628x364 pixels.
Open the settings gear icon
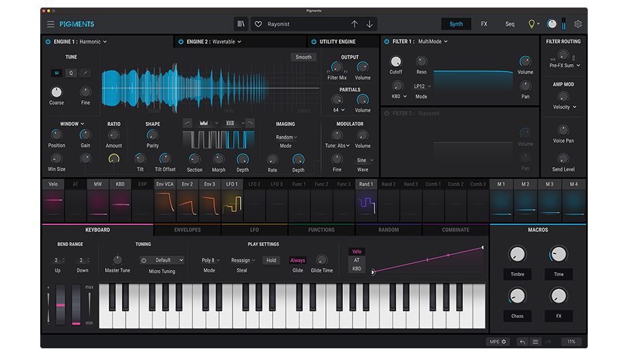coord(578,24)
